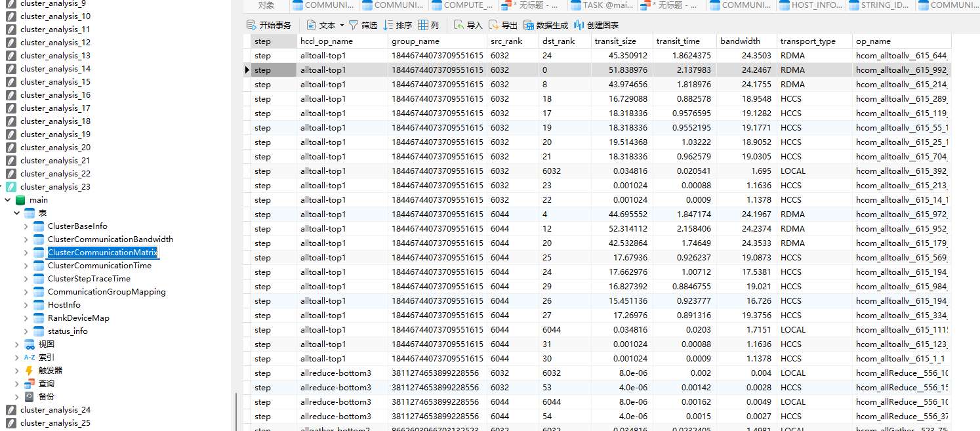
Task: Expand the 索引 indexes node
Action: point(17,358)
